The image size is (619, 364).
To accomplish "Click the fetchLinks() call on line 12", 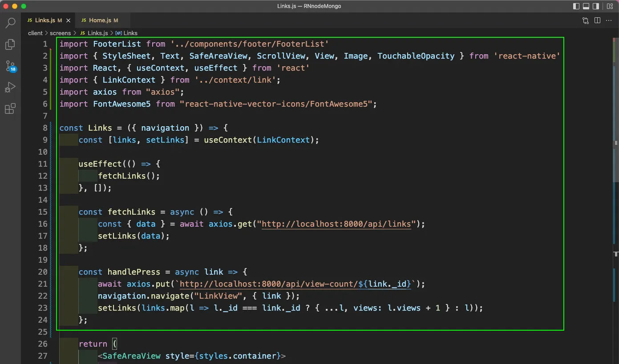I will click(127, 176).
